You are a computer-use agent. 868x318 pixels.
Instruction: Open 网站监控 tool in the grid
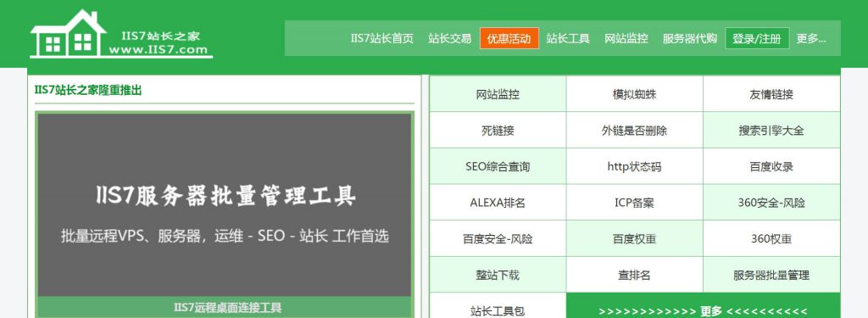pyautogui.click(x=498, y=94)
